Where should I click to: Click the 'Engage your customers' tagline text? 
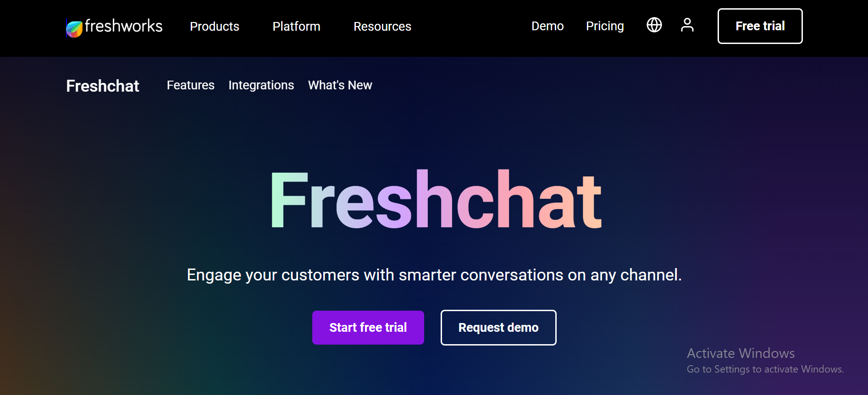pyautogui.click(x=434, y=275)
